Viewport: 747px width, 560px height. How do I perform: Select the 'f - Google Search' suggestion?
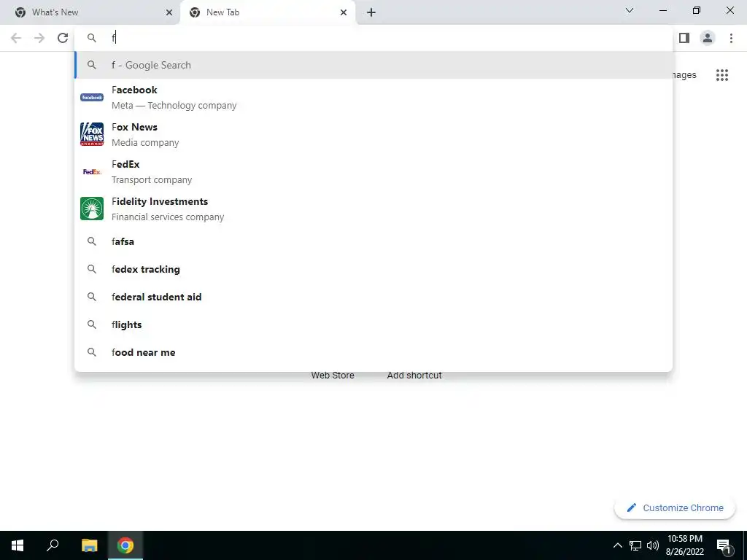(373, 65)
